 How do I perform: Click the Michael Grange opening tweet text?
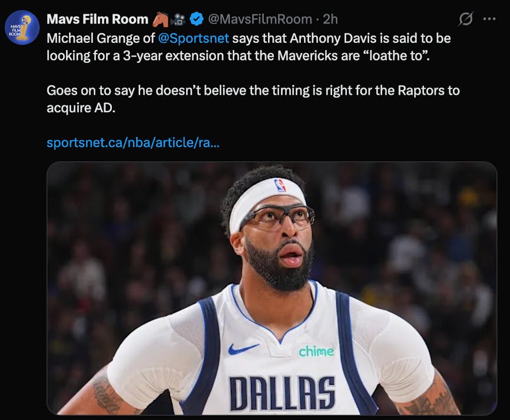pyautogui.click(x=249, y=47)
